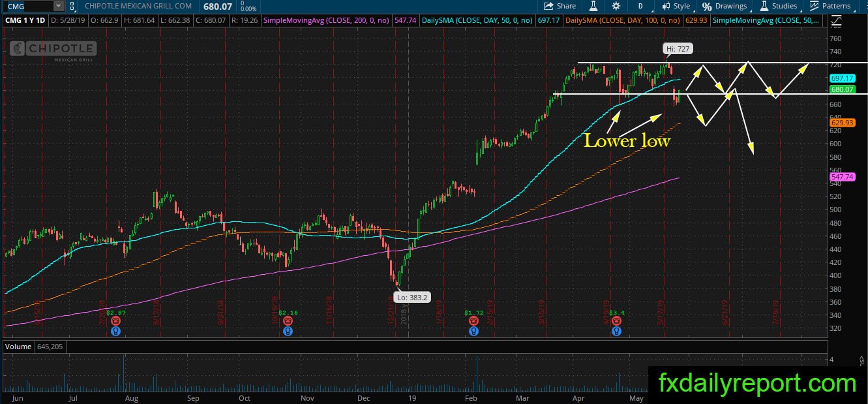Click the cyan 697.17 price axis tag
Viewport: 868px width, 404px height.
point(841,78)
